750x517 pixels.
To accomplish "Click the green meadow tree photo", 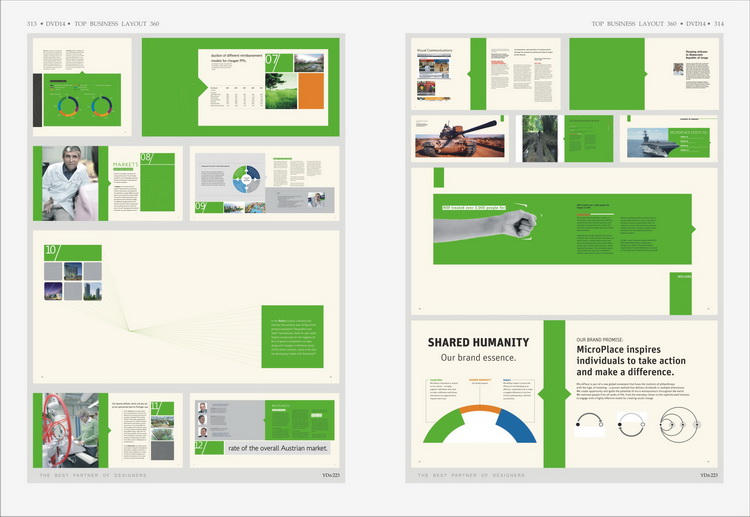I will pyautogui.click(x=281, y=91).
